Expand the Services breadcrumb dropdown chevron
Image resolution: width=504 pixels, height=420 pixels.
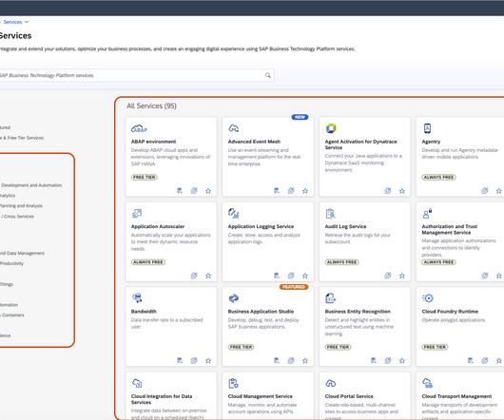pyautogui.click(x=27, y=22)
